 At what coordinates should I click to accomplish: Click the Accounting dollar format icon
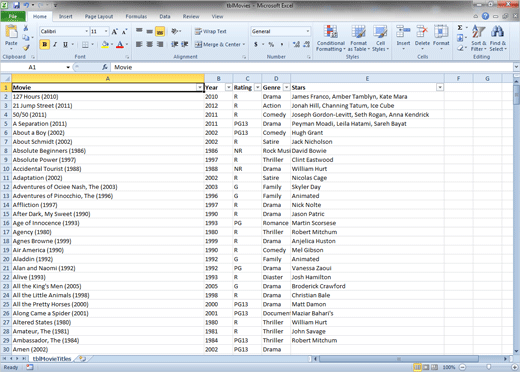coord(256,44)
